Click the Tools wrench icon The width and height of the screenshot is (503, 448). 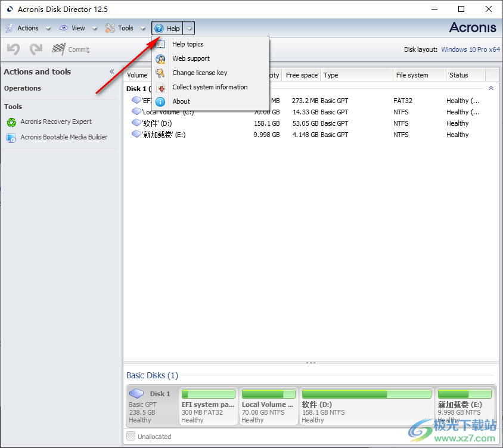tap(110, 28)
